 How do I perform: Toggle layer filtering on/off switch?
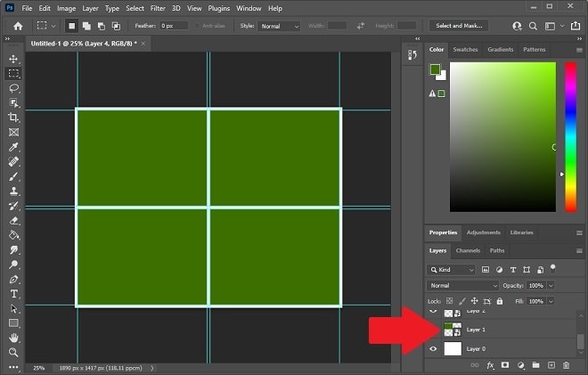552,268
